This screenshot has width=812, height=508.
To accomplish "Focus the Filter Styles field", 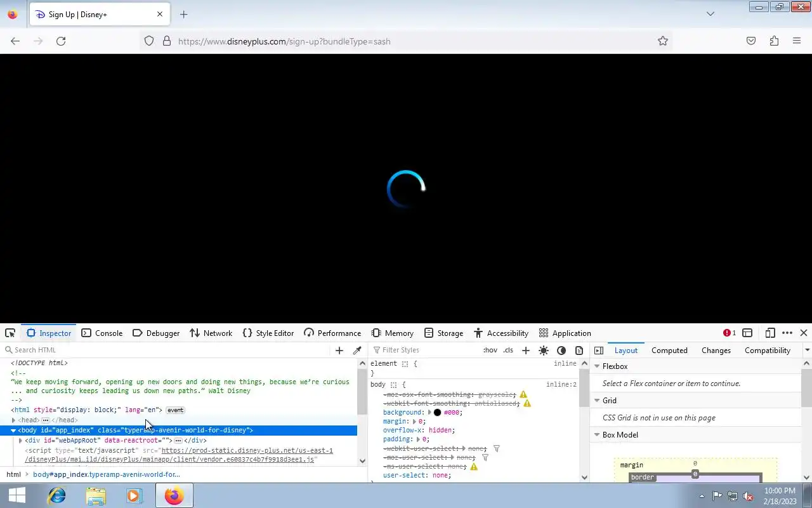I will 425,350.
